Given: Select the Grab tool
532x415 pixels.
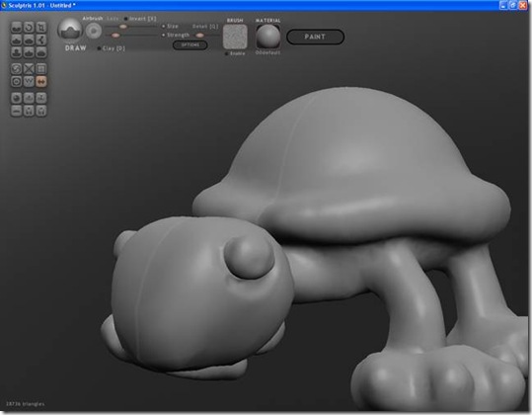Looking at the screenshot, I should coord(41,40).
